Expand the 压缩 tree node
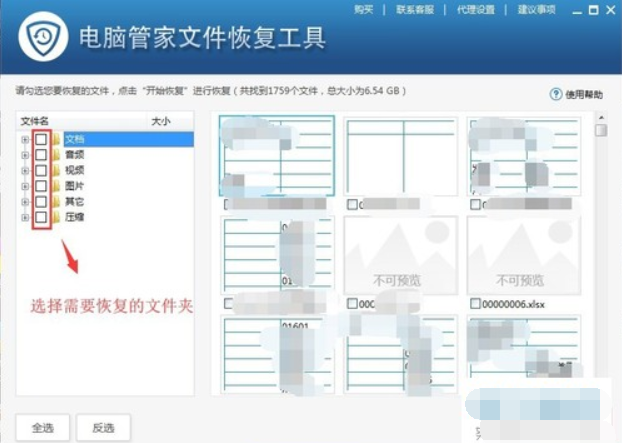 pyautogui.click(x=24, y=217)
